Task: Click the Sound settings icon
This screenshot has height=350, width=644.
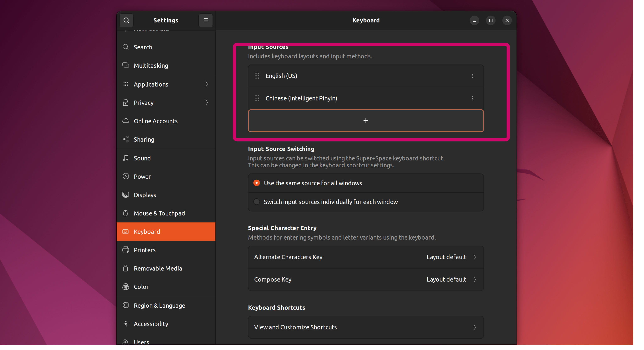Action: (125, 158)
